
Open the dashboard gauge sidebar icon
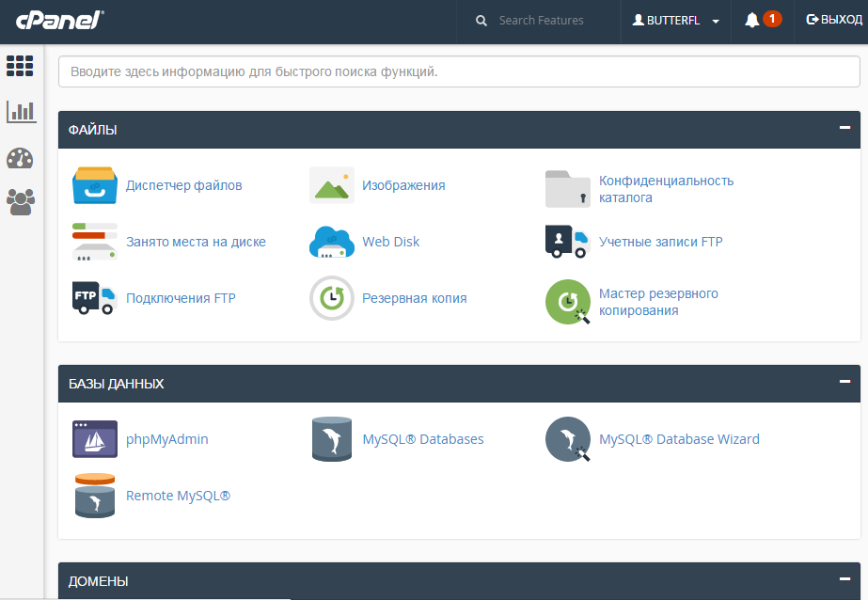pyautogui.click(x=21, y=158)
